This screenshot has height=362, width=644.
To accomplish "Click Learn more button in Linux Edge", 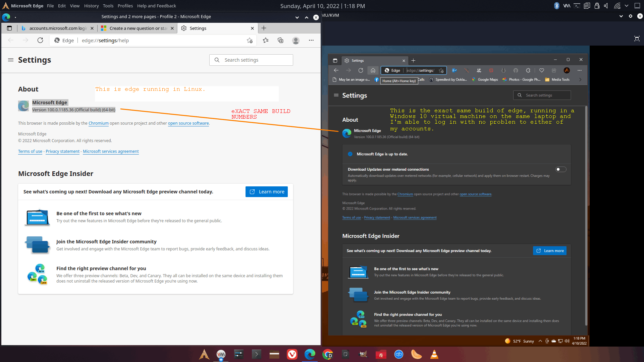I will pyautogui.click(x=266, y=192).
